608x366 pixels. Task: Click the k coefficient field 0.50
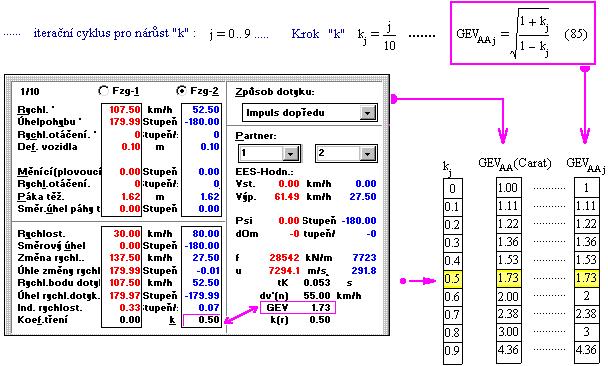coord(201,320)
